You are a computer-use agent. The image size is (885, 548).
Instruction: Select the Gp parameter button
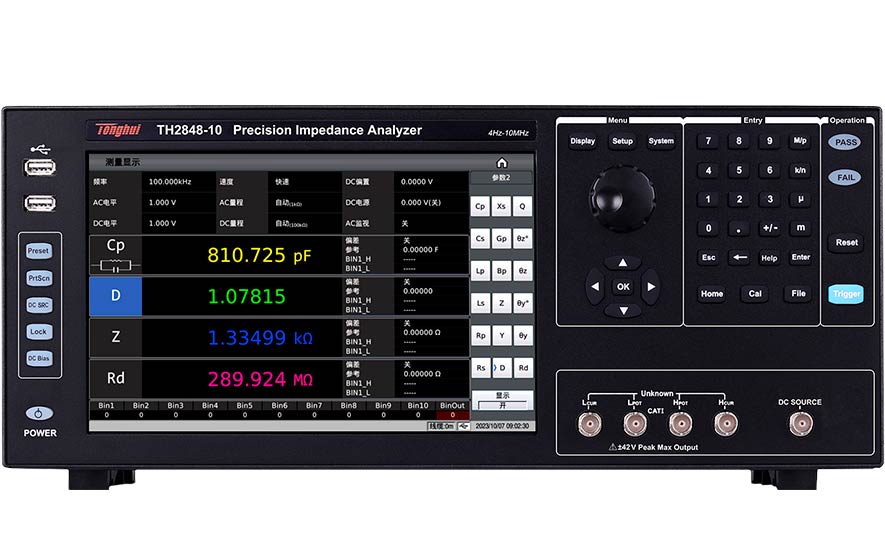501,239
